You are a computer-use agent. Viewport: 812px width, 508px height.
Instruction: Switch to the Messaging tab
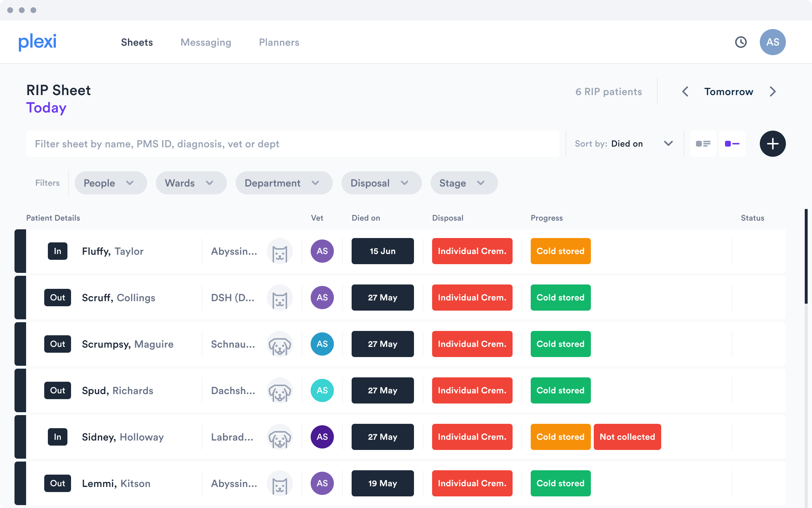click(x=206, y=42)
